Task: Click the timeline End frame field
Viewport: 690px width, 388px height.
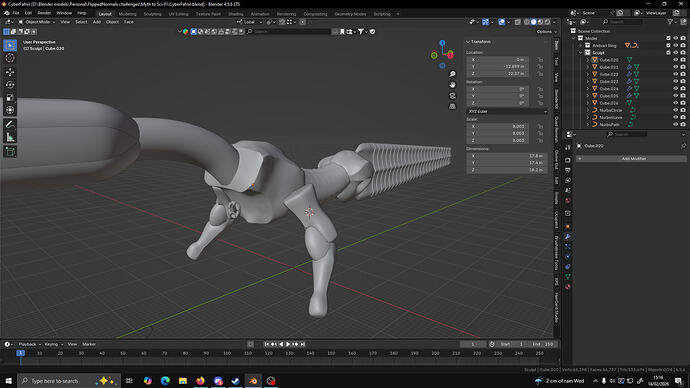Action: point(543,344)
